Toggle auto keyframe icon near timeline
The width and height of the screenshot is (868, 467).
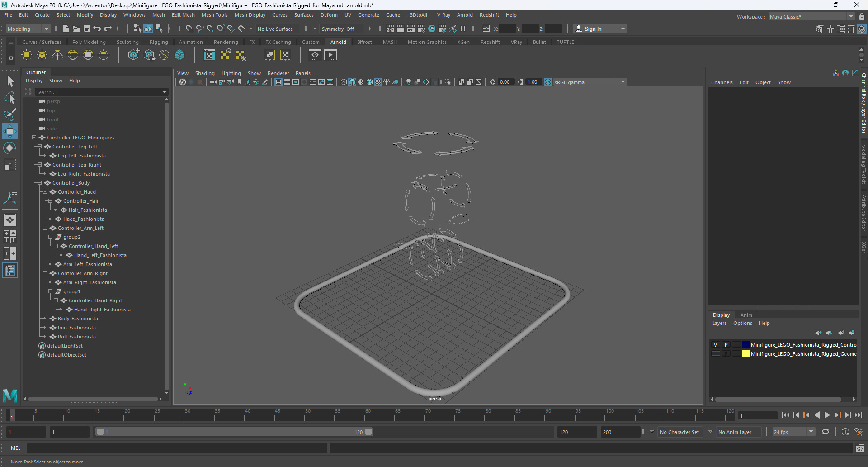845,432
